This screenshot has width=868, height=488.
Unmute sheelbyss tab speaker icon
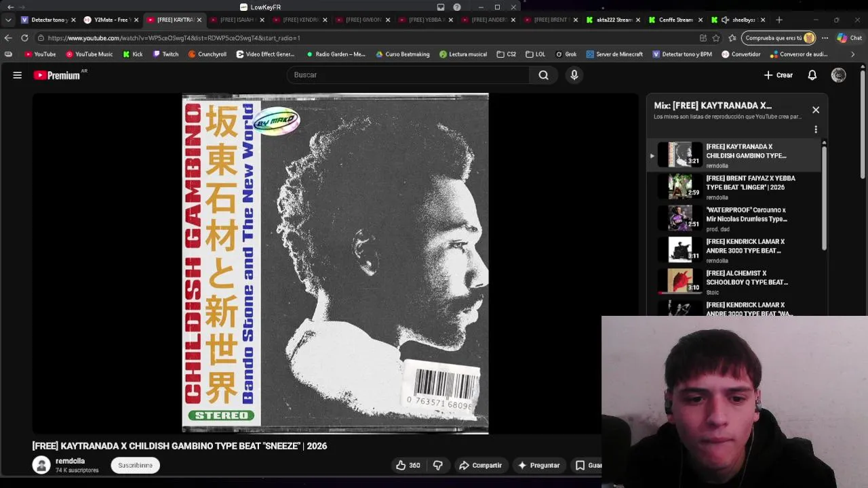point(725,20)
